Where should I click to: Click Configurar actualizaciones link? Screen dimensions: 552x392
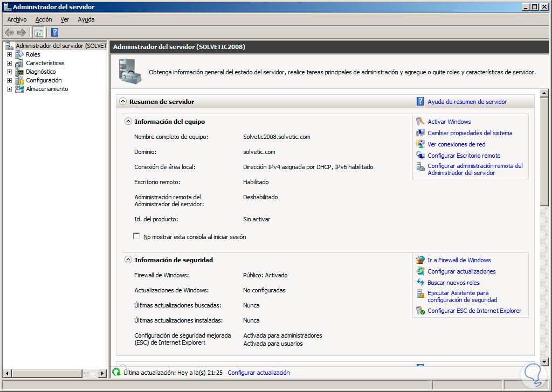coord(461,271)
